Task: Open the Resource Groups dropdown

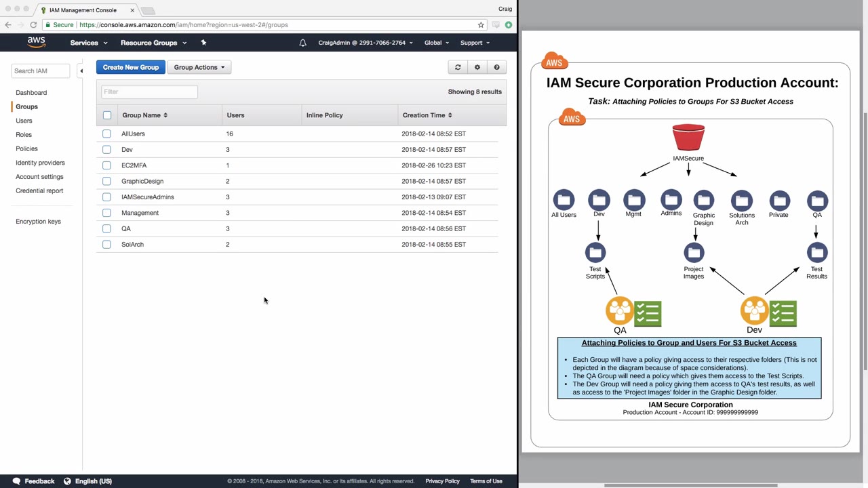Action: pyautogui.click(x=153, y=43)
